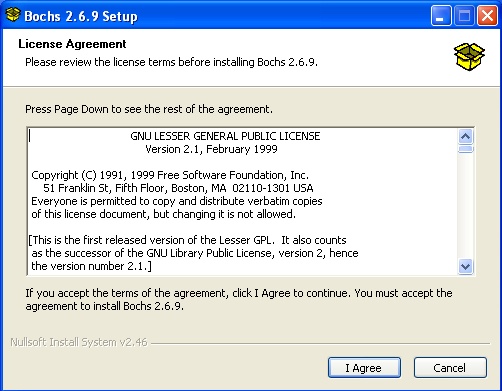The width and height of the screenshot is (502, 391).
Task: Click the Press Page Down instruction text
Action: 149,109
